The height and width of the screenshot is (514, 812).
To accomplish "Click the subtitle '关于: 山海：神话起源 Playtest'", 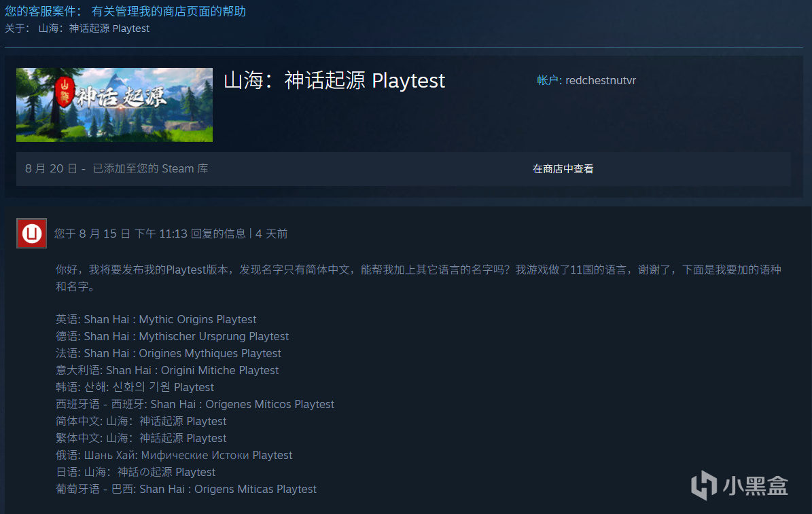I will pos(77,29).
